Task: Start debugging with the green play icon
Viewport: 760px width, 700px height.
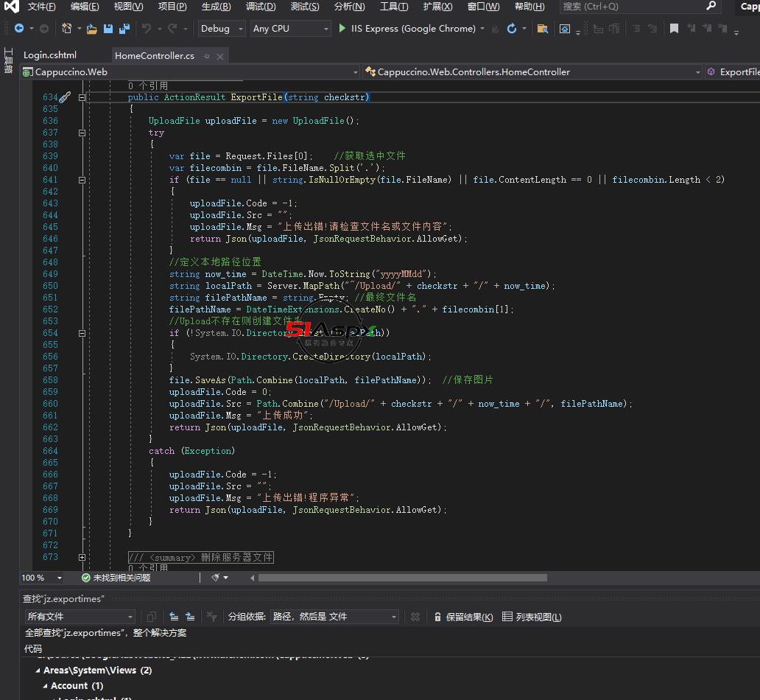Action: tap(342, 29)
